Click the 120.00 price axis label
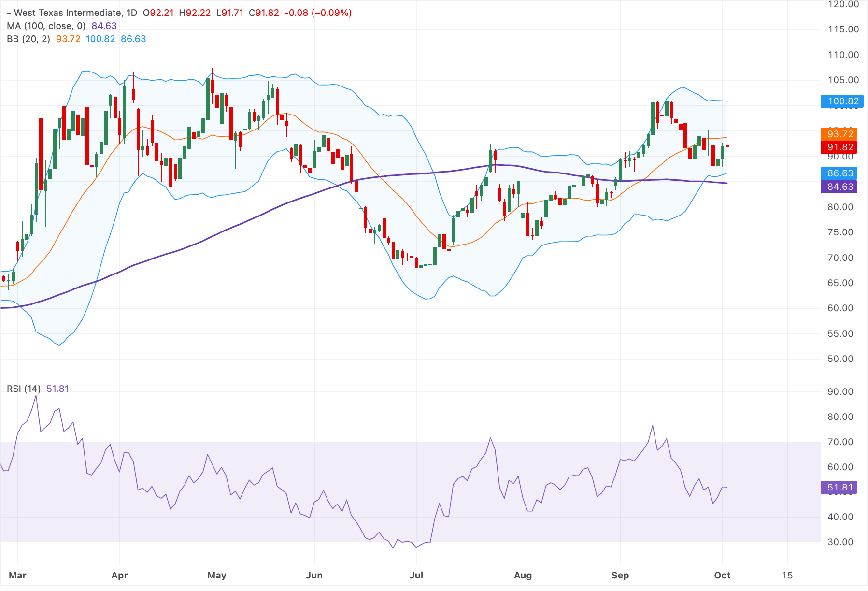The width and height of the screenshot is (868, 591). coord(843,4)
